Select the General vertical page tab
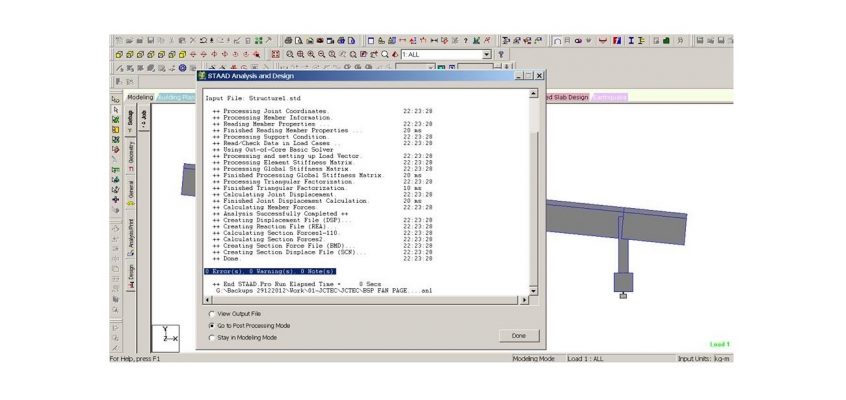846x400 pixels. click(x=131, y=193)
